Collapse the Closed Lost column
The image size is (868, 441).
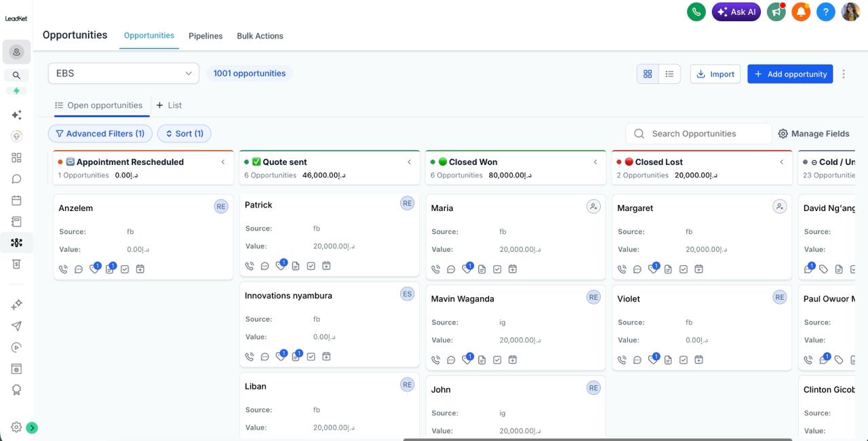coord(781,162)
